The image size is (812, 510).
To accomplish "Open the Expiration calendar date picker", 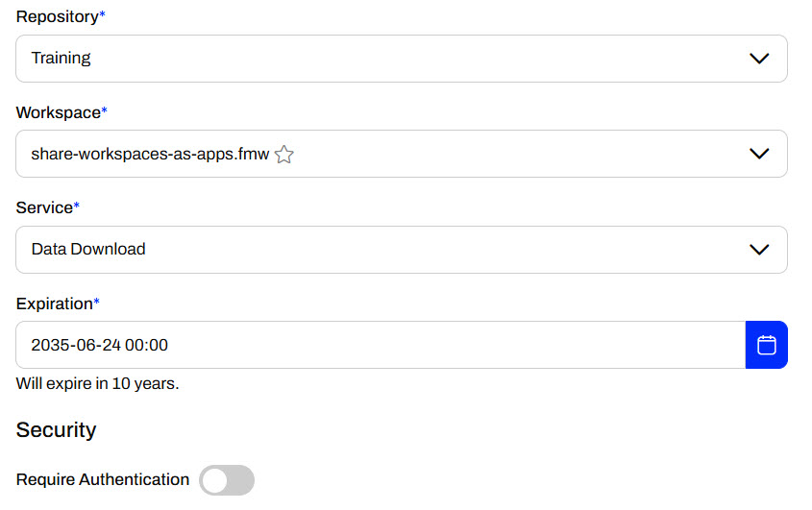I will pos(766,345).
